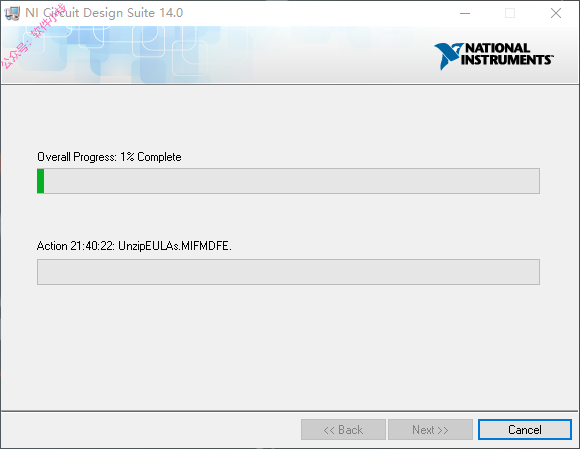Click the greyed-out maximize window button
The height and width of the screenshot is (449, 580).
pyautogui.click(x=510, y=13)
